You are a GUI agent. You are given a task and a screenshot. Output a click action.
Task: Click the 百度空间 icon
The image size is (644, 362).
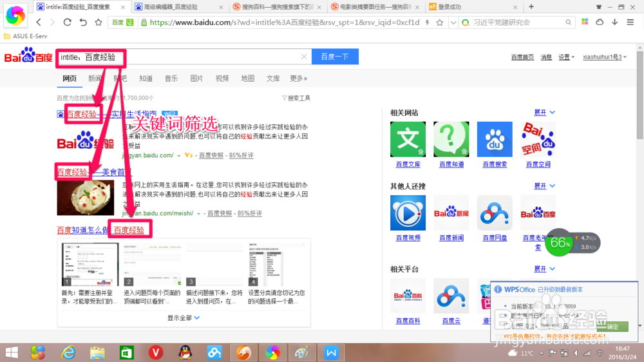(538, 139)
